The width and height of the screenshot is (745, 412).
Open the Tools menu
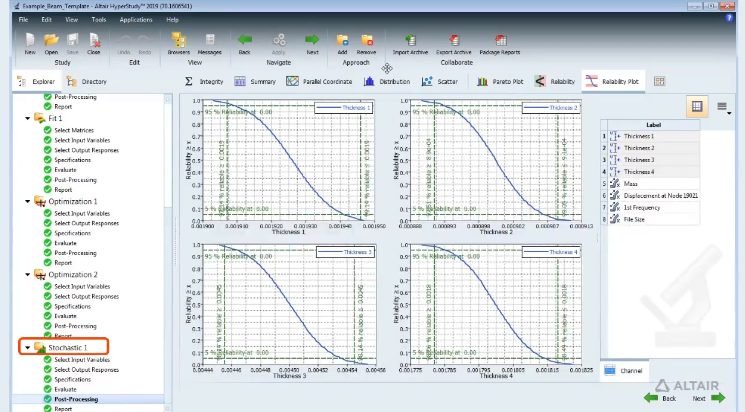pos(98,19)
